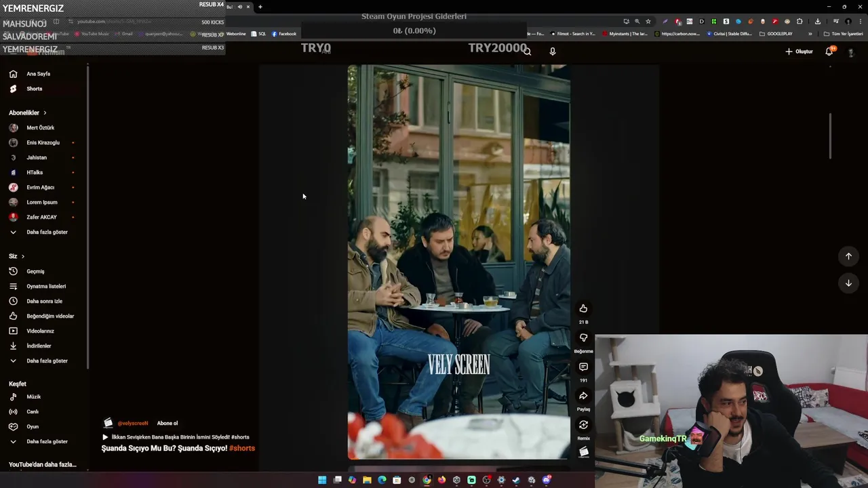Pause the short video player
This screenshot has width=868, height=488.
459,262
